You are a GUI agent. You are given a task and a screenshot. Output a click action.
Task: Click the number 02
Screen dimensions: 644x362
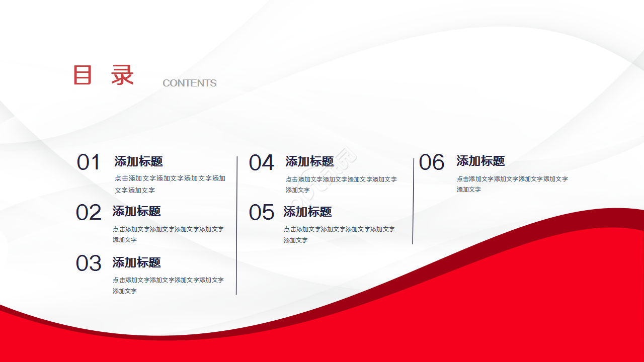click(x=89, y=213)
